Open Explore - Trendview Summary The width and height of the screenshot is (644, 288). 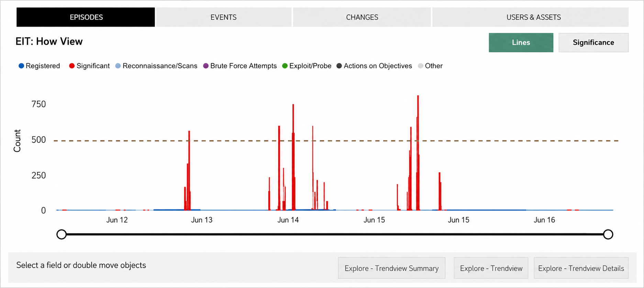(x=392, y=268)
